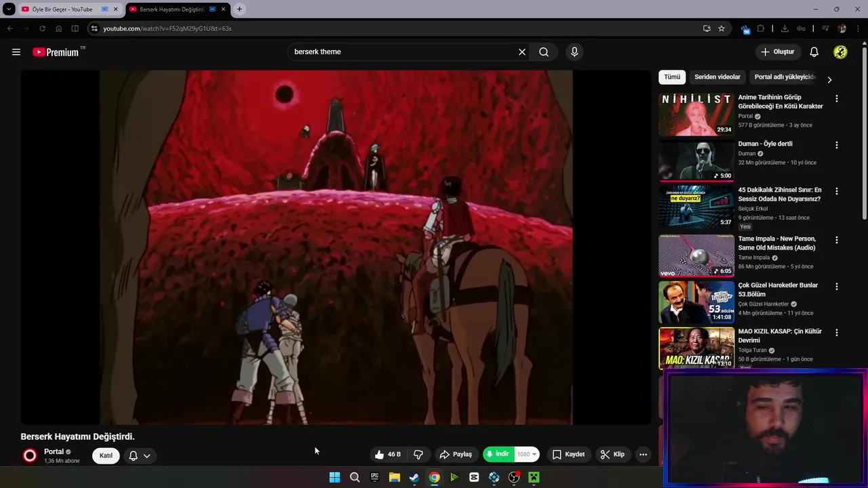Click the address bar URL

tap(167, 28)
